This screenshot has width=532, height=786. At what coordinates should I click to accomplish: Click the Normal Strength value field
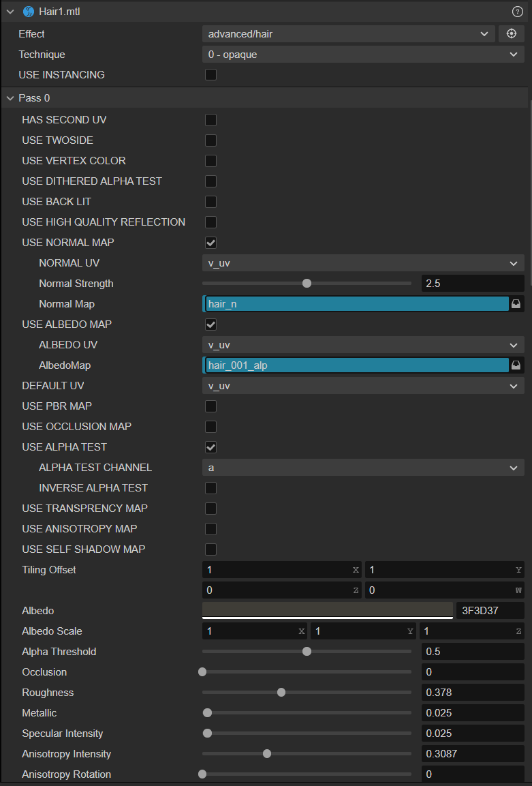(x=473, y=284)
